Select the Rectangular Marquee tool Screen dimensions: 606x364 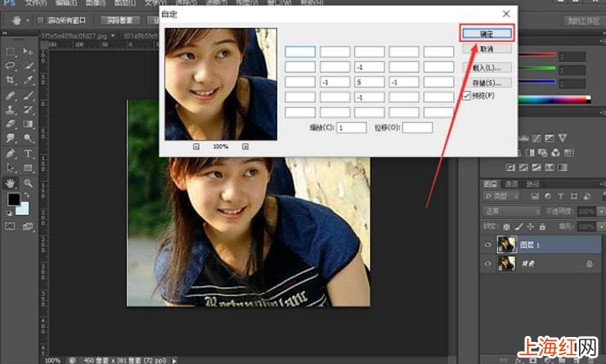coord(11,52)
